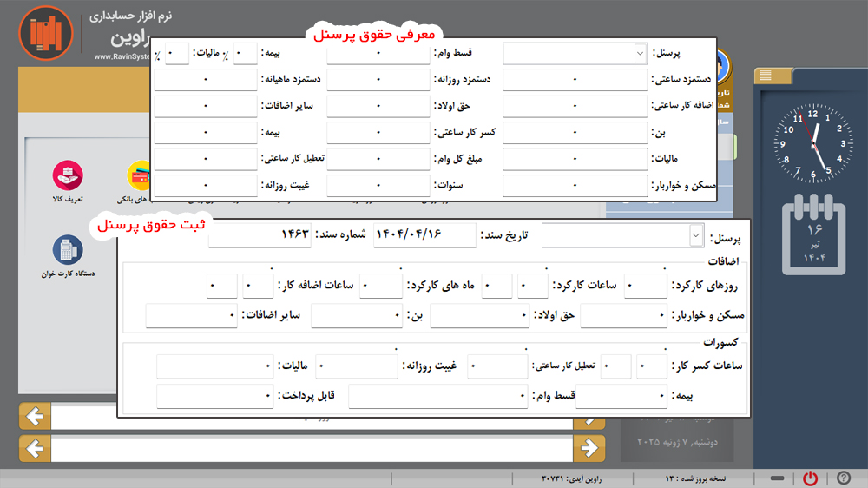868x488 pixels.
Task: Open the define goods (تعریف کالا) icon
Action: click(68, 176)
